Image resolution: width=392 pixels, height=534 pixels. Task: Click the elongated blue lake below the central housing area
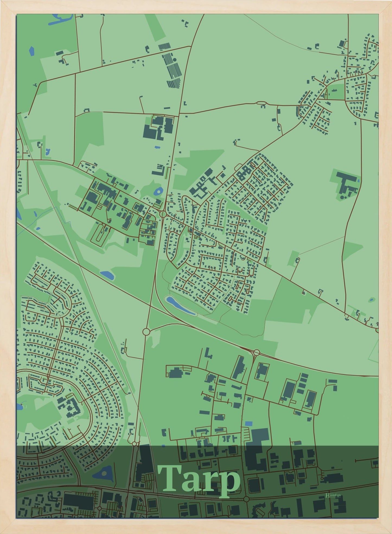[180, 306]
